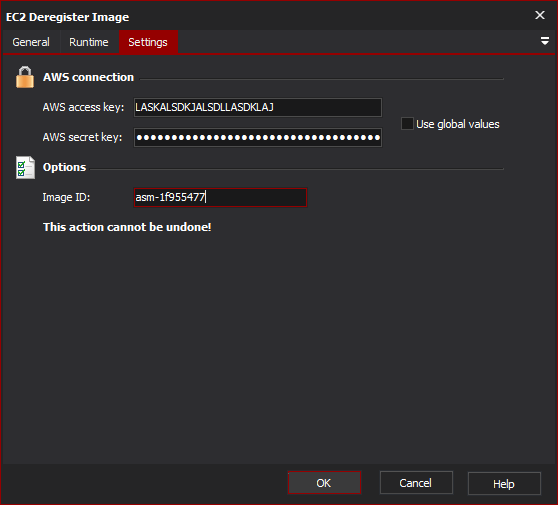Image resolution: width=558 pixels, height=505 pixels.
Task: Confirm with the OK button
Action: tap(324, 483)
